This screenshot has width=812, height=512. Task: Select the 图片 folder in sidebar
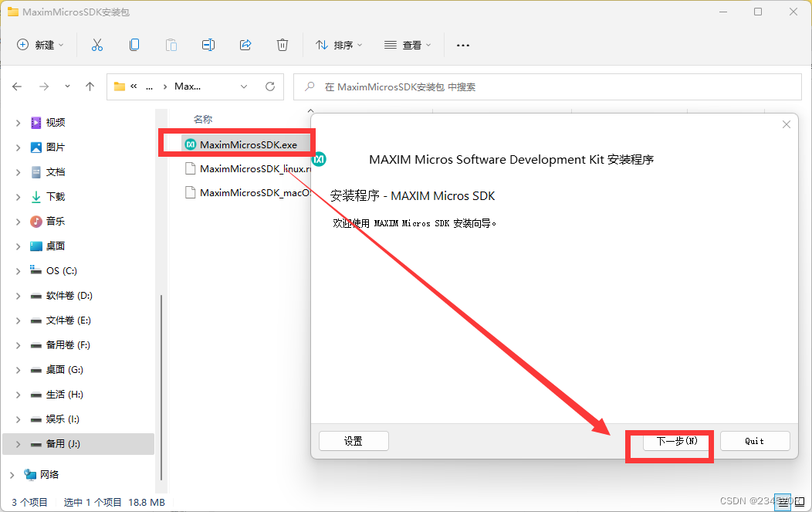56,147
